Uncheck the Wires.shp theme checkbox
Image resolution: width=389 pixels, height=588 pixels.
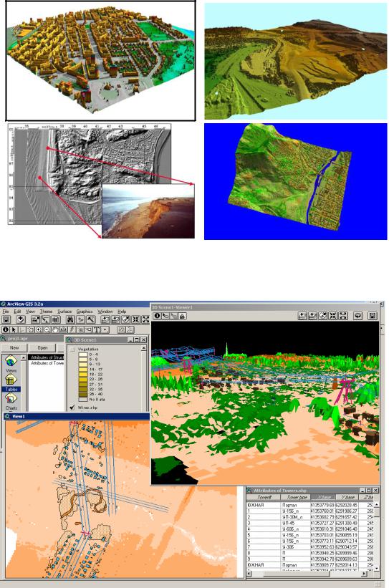[72, 408]
